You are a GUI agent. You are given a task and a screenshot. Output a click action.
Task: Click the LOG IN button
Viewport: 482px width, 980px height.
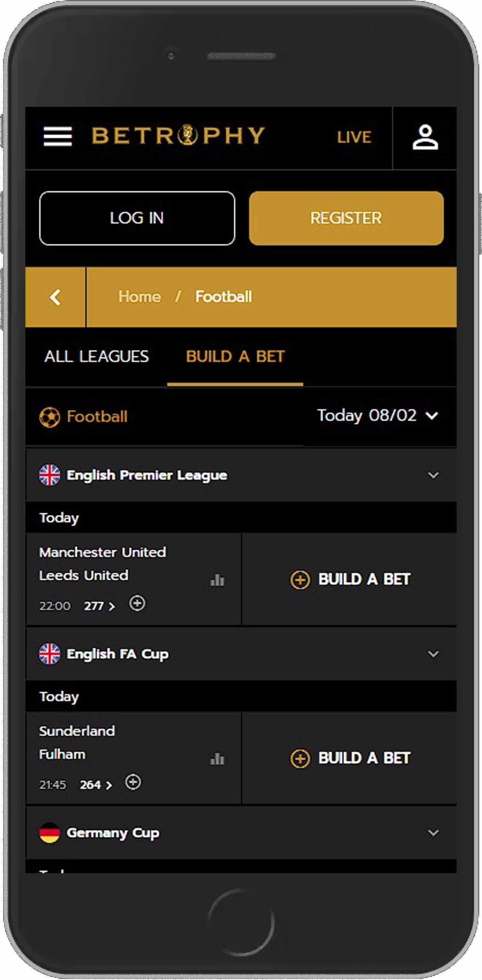pyautogui.click(x=137, y=218)
